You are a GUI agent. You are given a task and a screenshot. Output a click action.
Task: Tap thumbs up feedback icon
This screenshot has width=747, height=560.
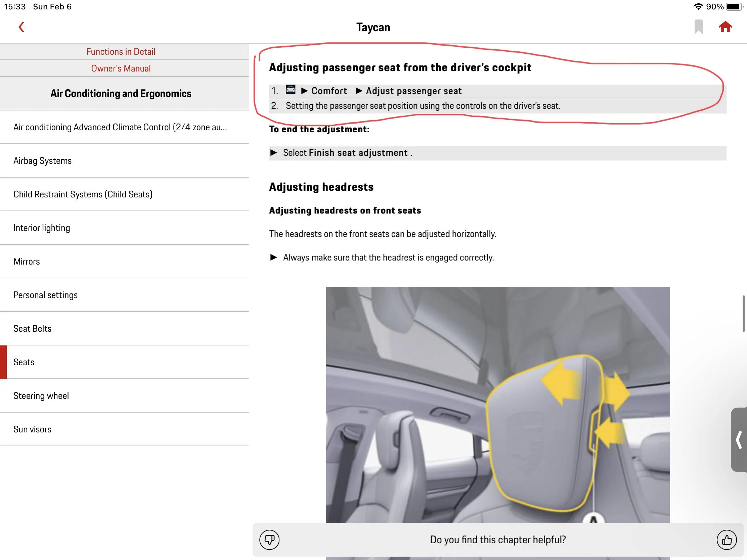(727, 540)
